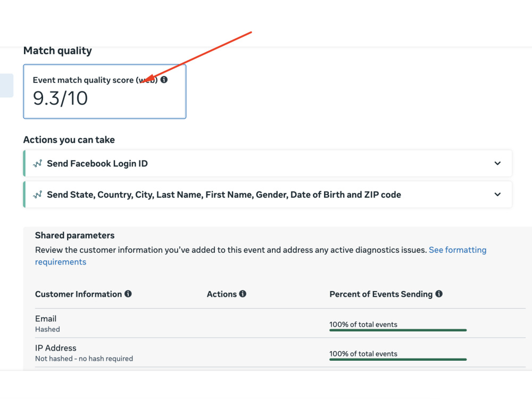Click the Email row label
This screenshot has width=532, height=399.
click(46, 319)
